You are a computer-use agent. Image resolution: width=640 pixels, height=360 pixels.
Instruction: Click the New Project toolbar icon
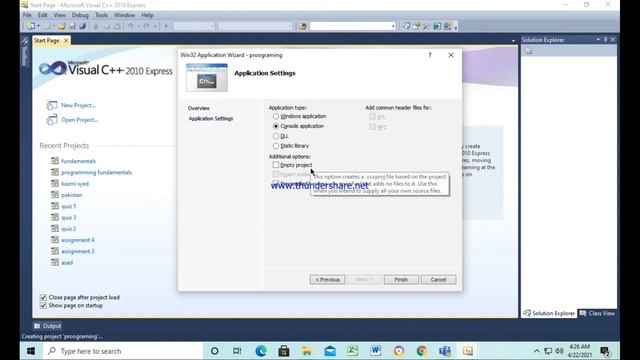tap(30, 26)
